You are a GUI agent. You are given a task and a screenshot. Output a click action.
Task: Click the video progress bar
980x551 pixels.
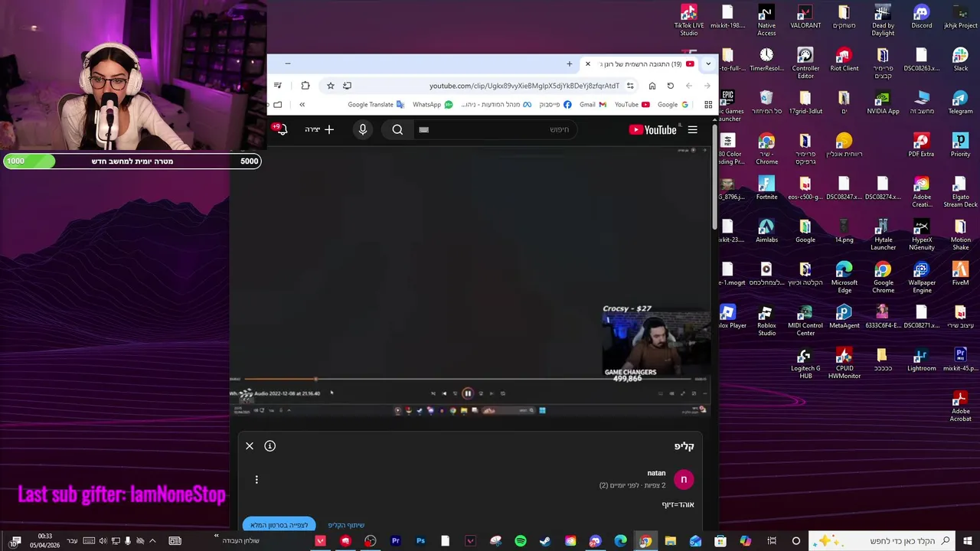(467, 379)
